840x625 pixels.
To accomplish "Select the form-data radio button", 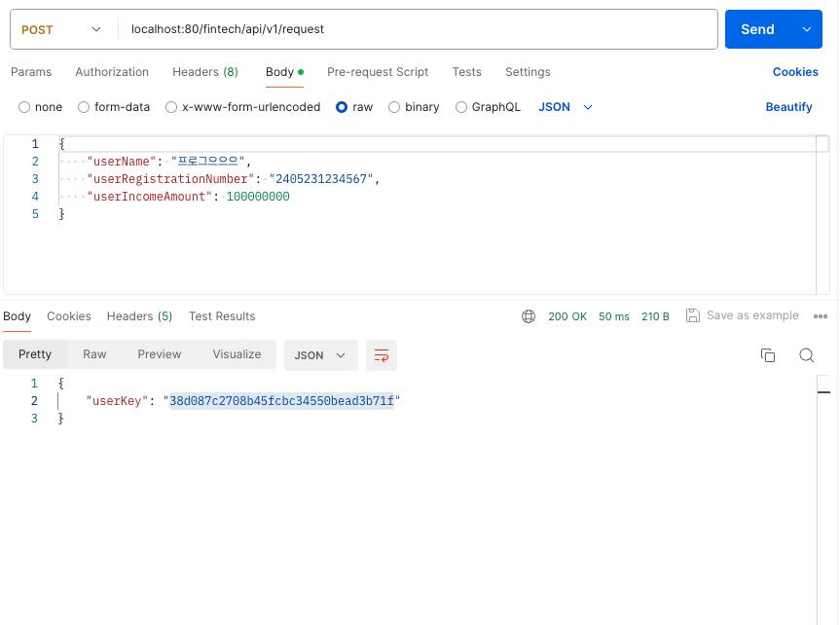I will (84, 107).
